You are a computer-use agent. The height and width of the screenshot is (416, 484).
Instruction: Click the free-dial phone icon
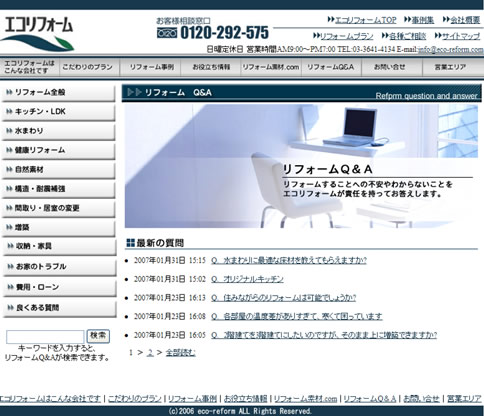pyautogui.click(x=167, y=33)
